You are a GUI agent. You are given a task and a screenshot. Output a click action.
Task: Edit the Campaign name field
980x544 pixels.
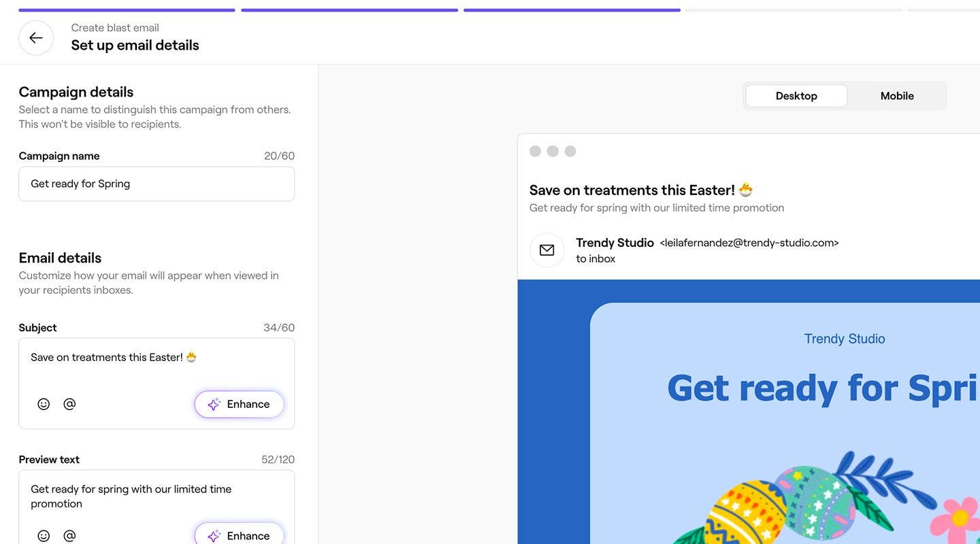pos(157,184)
